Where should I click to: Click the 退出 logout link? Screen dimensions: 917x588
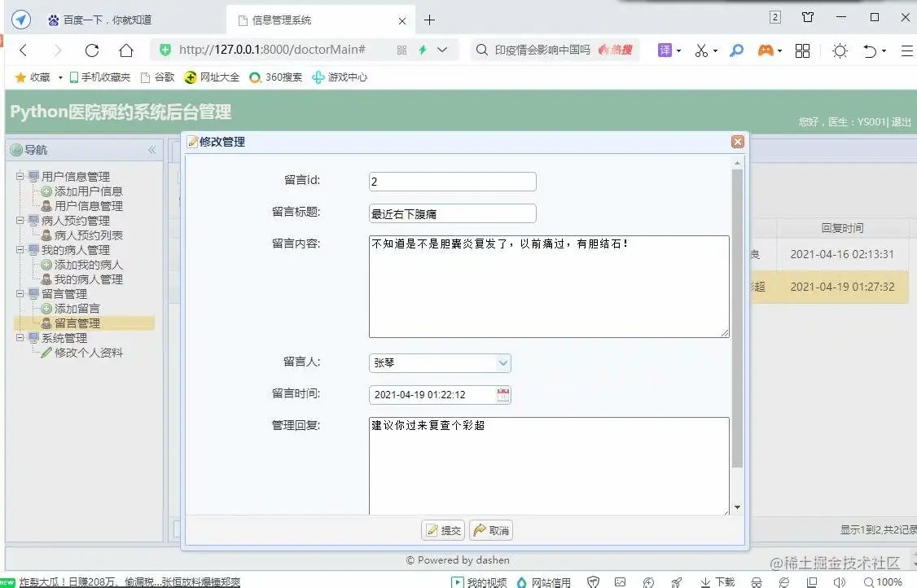click(x=902, y=121)
